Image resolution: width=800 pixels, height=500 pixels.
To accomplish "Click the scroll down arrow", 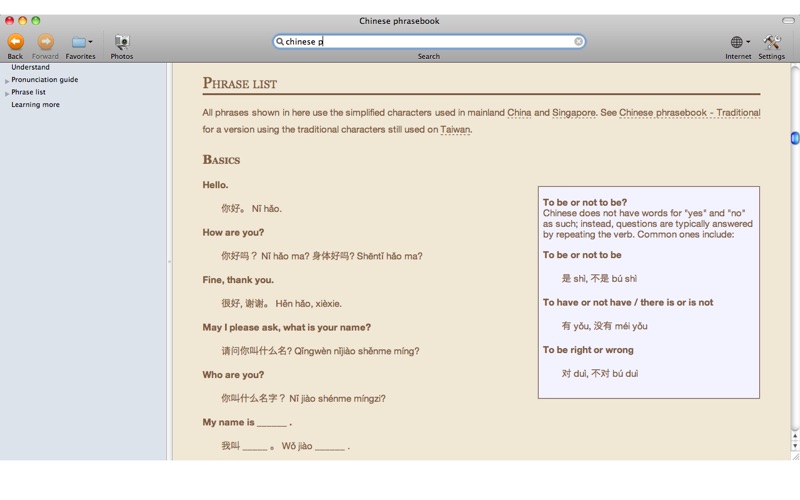I will pyautogui.click(x=795, y=446).
